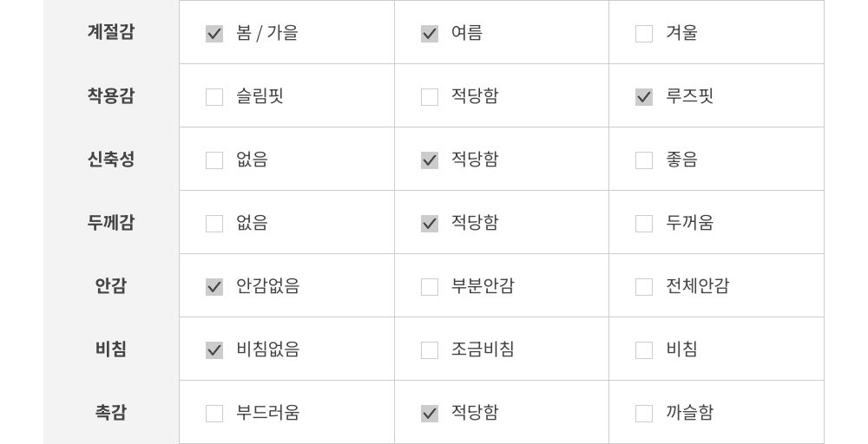Select 없음 checkbox in 신축성 row

point(214,160)
